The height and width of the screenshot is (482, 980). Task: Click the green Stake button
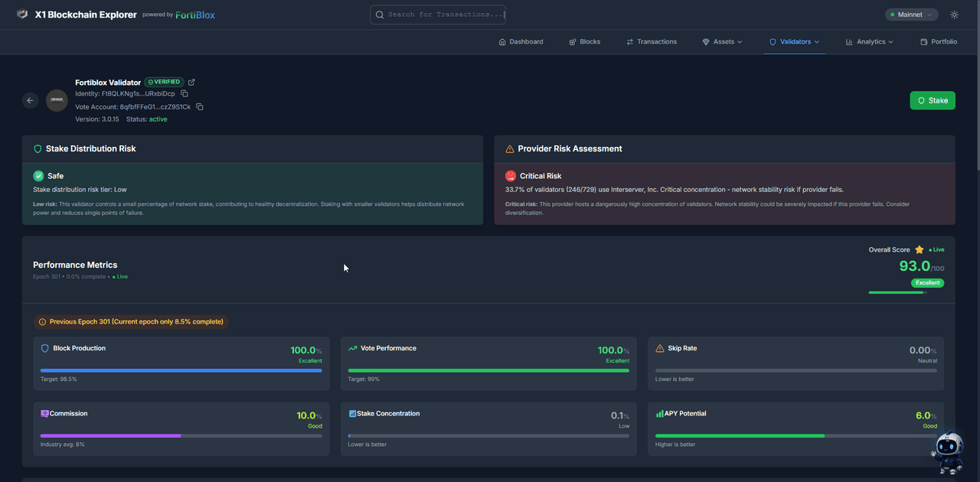933,100
